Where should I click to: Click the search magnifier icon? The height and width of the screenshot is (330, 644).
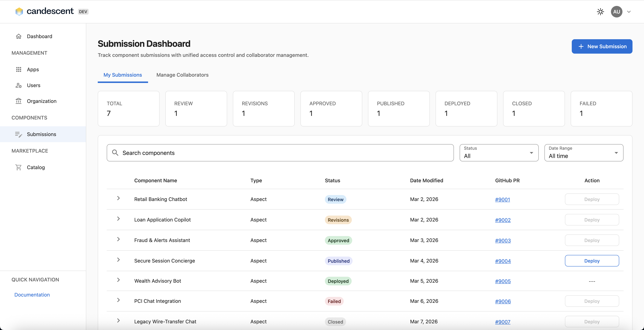pyautogui.click(x=116, y=153)
